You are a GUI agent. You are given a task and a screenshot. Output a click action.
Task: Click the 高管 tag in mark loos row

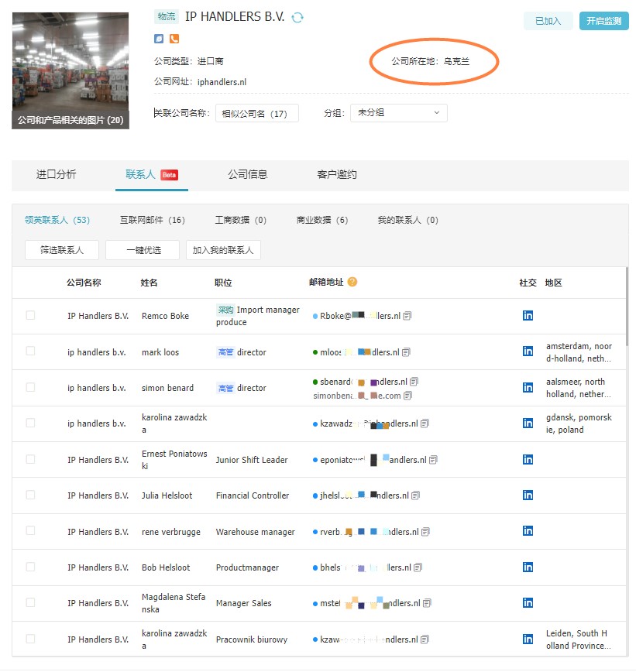coord(225,352)
